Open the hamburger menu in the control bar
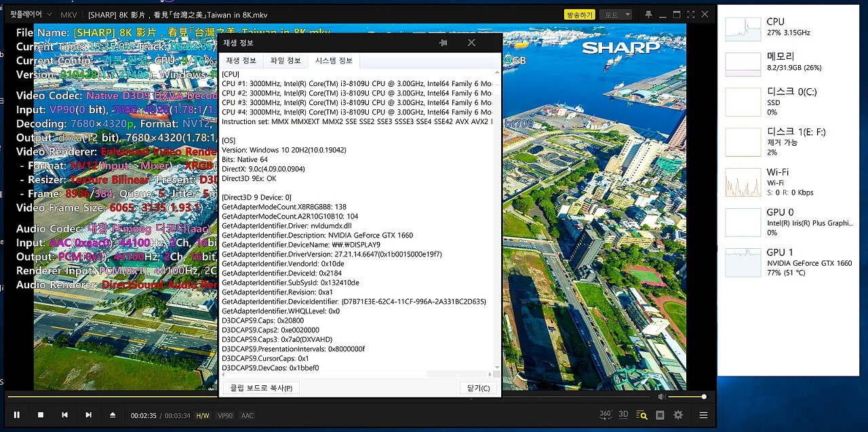This screenshot has height=432, width=868. (703, 415)
